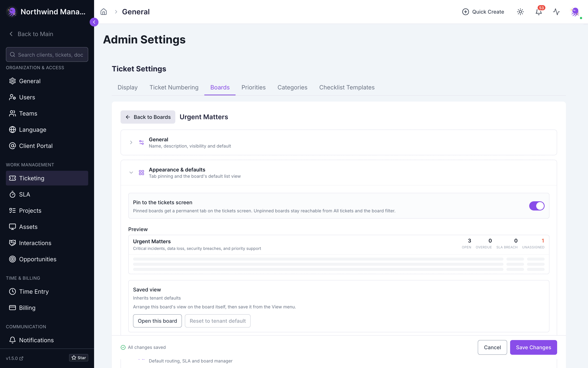Select Ticketing in the sidebar
The image size is (588, 368).
point(47,178)
